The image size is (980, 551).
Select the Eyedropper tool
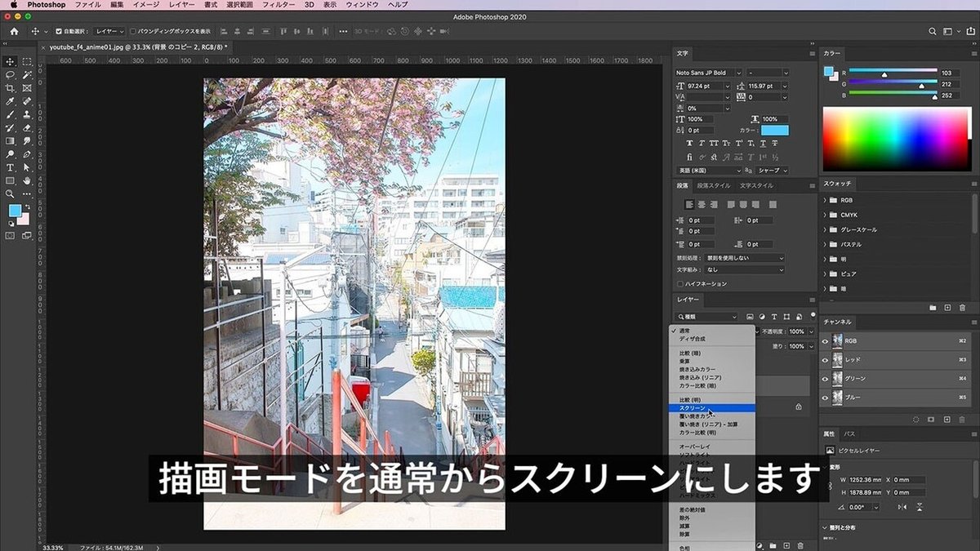[x=10, y=101]
